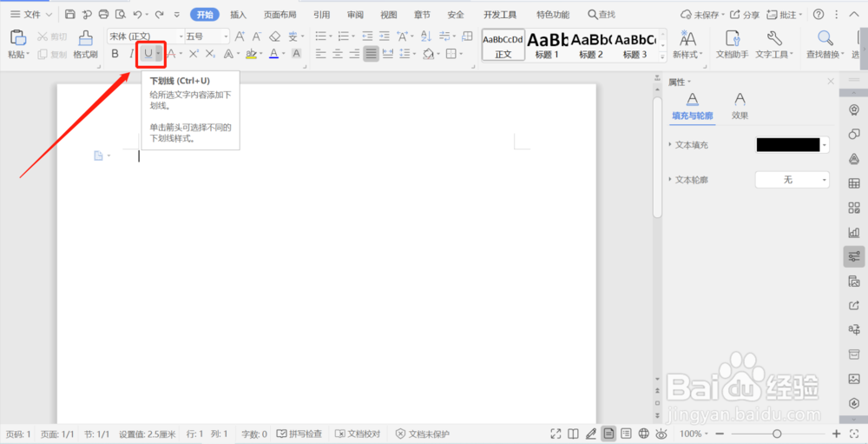This screenshot has height=444, width=868.
Task: Open highlight color dropdown arrow
Action: point(262,54)
